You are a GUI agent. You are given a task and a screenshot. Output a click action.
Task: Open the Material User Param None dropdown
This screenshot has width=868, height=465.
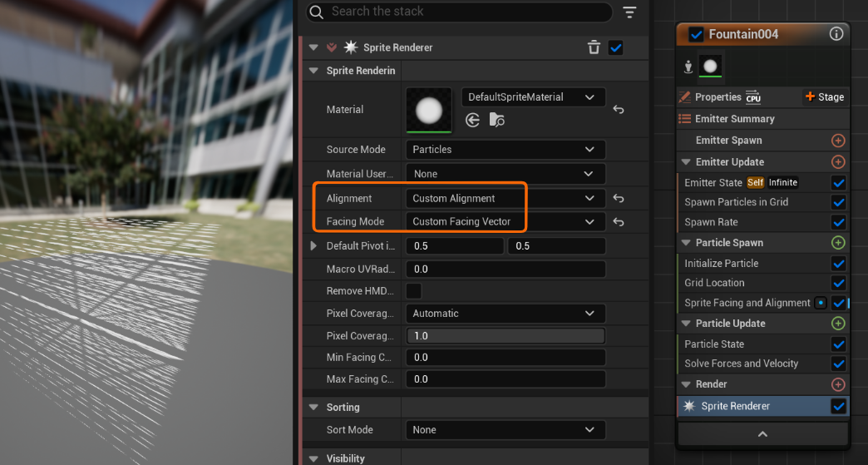coord(506,174)
